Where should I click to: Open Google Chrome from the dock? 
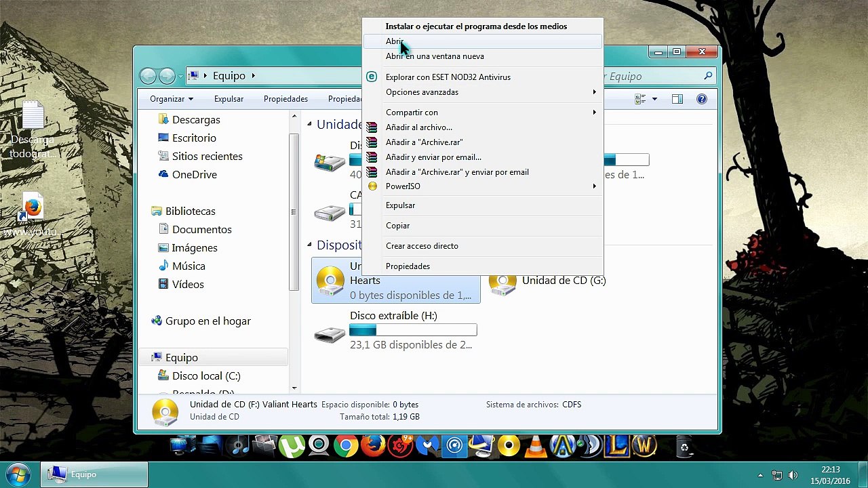346,446
